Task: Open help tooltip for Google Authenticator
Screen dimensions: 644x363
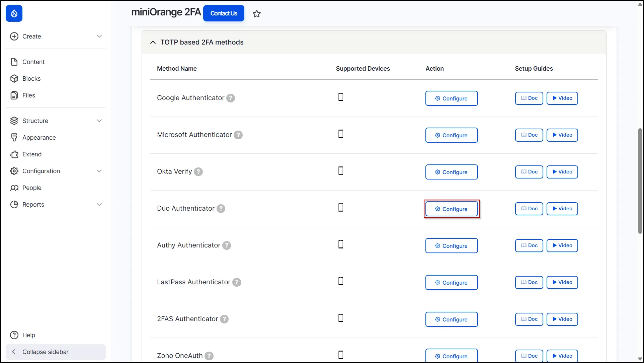Action: [x=231, y=98]
